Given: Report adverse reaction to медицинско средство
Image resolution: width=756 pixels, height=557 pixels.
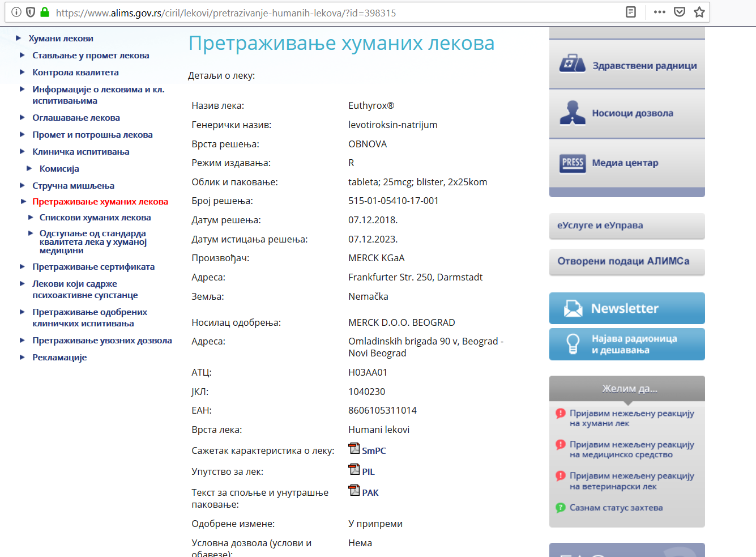Looking at the screenshot, I should [631, 449].
